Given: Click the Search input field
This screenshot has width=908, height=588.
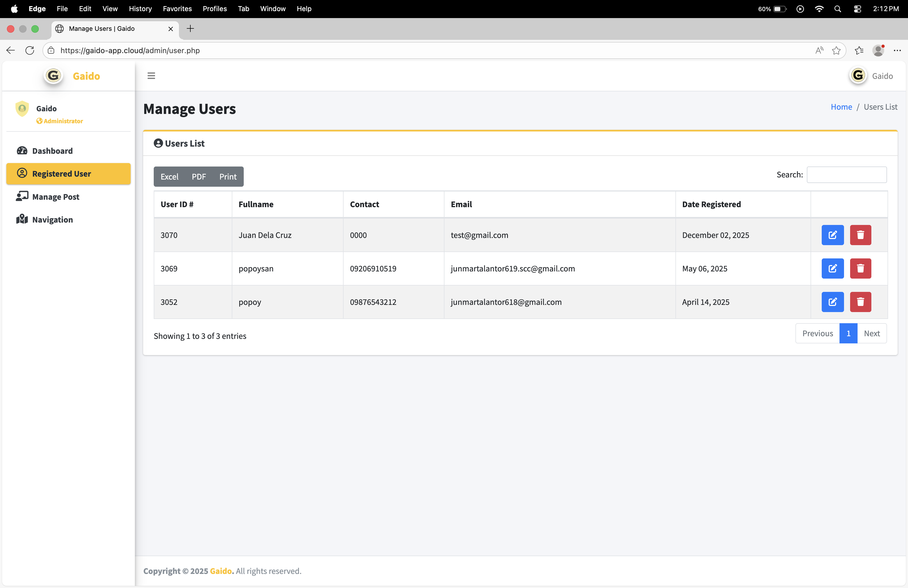Looking at the screenshot, I should (846, 175).
